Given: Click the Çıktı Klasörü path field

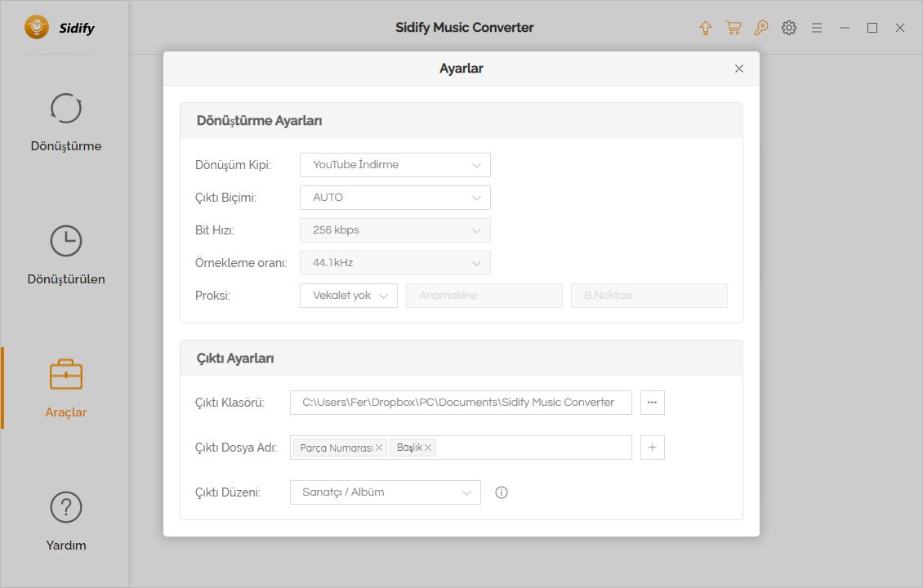Looking at the screenshot, I should coord(461,403).
